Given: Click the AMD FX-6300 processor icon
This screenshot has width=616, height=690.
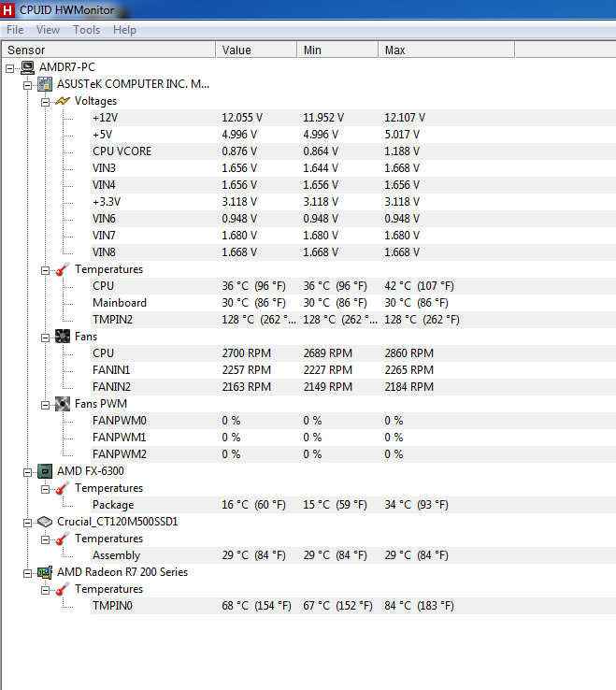Looking at the screenshot, I should pyautogui.click(x=44, y=471).
